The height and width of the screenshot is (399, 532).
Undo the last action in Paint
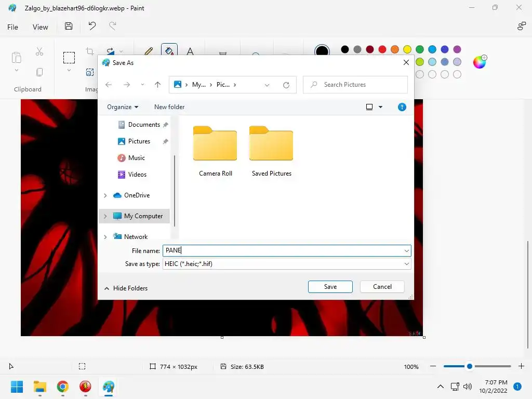pyautogui.click(x=92, y=26)
